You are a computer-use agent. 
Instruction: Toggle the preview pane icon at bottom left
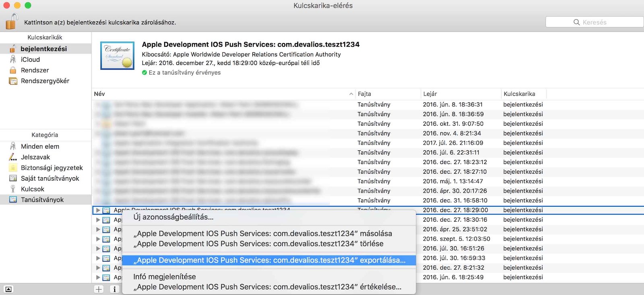(x=8, y=289)
